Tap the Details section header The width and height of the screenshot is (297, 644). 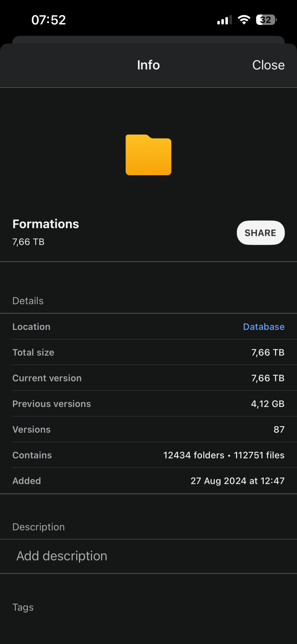pos(28,301)
